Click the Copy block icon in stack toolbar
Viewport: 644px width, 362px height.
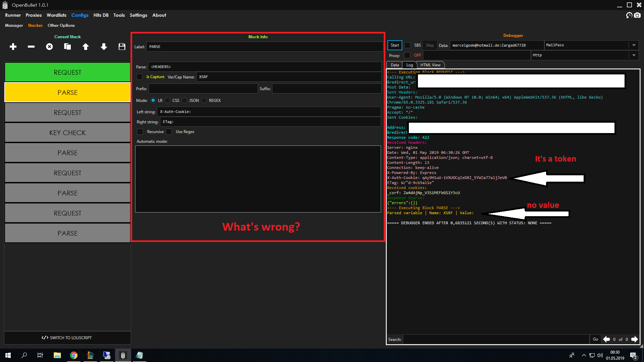pos(67,47)
